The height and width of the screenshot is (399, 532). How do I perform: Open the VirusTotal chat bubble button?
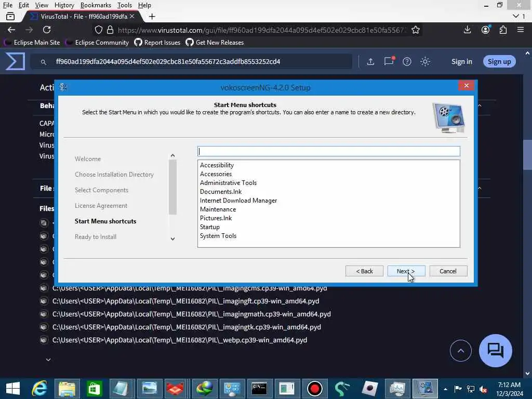495,351
